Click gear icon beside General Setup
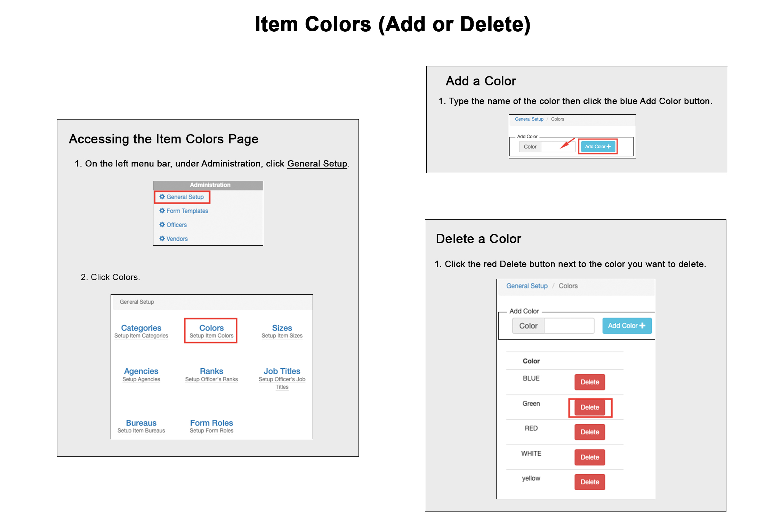 (x=162, y=197)
